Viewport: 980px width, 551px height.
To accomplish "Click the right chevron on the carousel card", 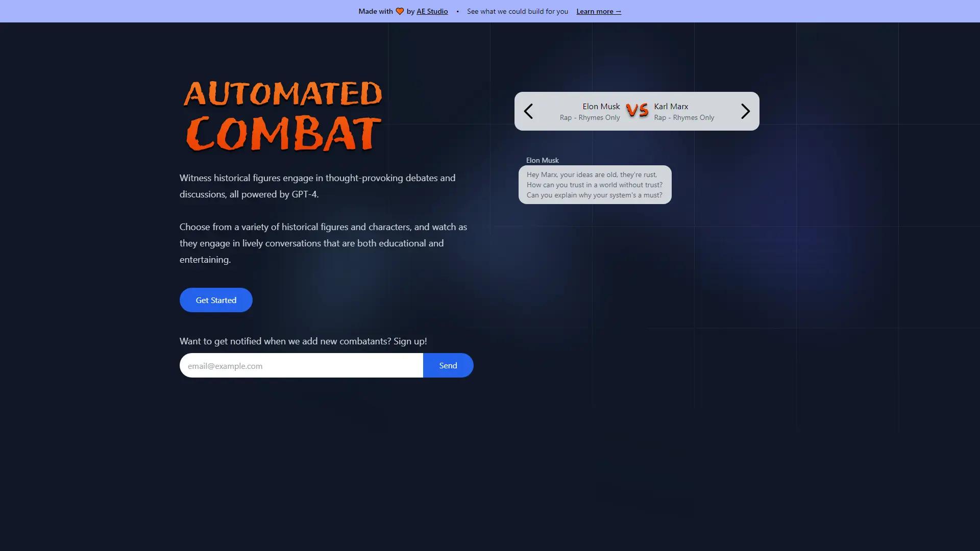I will (745, 111).
